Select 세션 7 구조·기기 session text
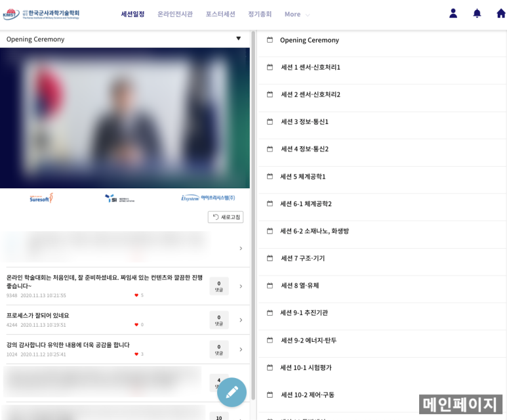 [x=302, y=258]
